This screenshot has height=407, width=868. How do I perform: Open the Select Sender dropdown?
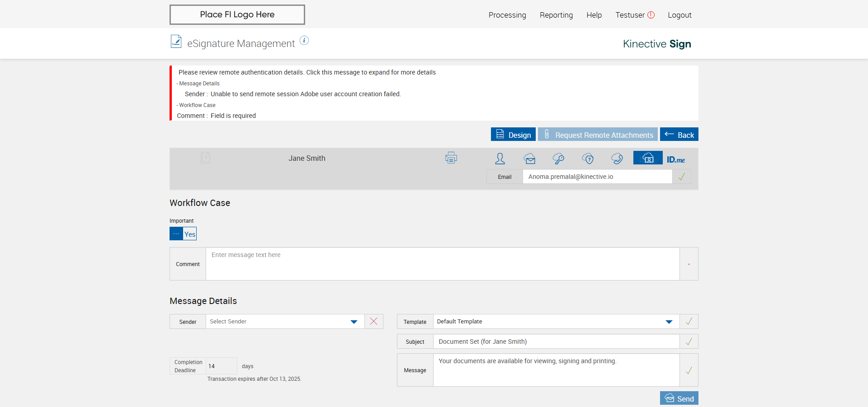coord(285,321)
